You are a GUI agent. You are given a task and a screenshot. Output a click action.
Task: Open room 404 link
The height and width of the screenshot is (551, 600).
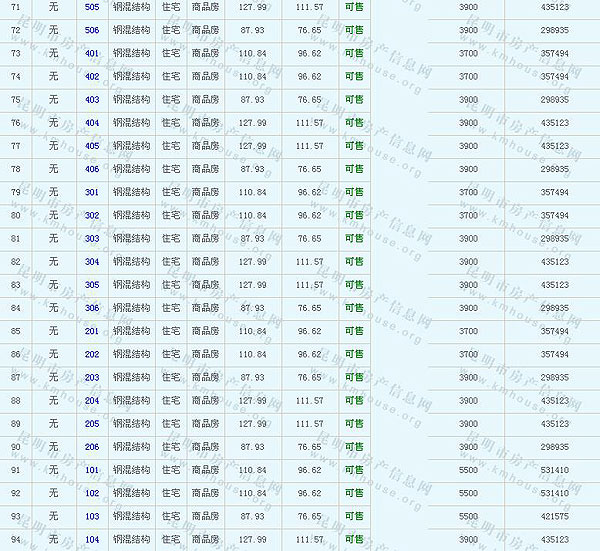(92, 123)
